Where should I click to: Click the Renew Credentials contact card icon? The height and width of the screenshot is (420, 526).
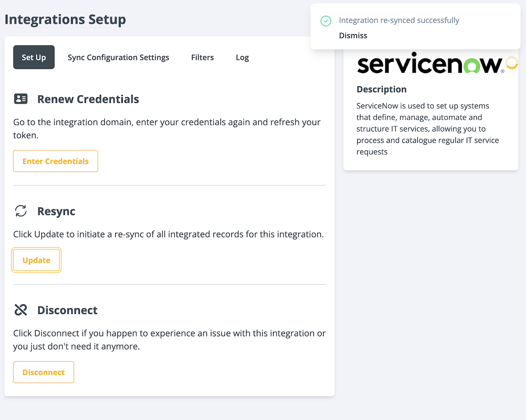click(20, 99)
